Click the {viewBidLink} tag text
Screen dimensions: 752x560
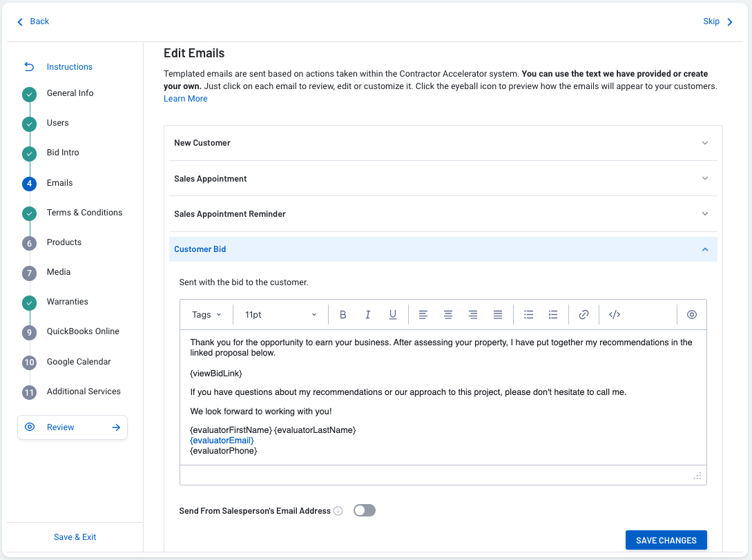[x=216, y=373]
